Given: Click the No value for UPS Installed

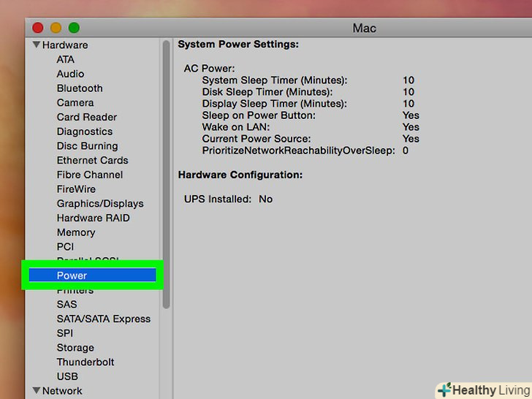Looking at the screenshot, I should 266,199.
